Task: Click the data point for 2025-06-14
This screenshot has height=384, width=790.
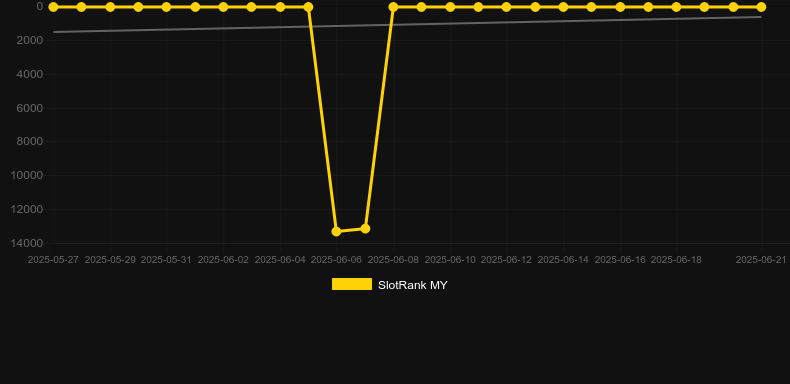Action: (x=563, y=7)
